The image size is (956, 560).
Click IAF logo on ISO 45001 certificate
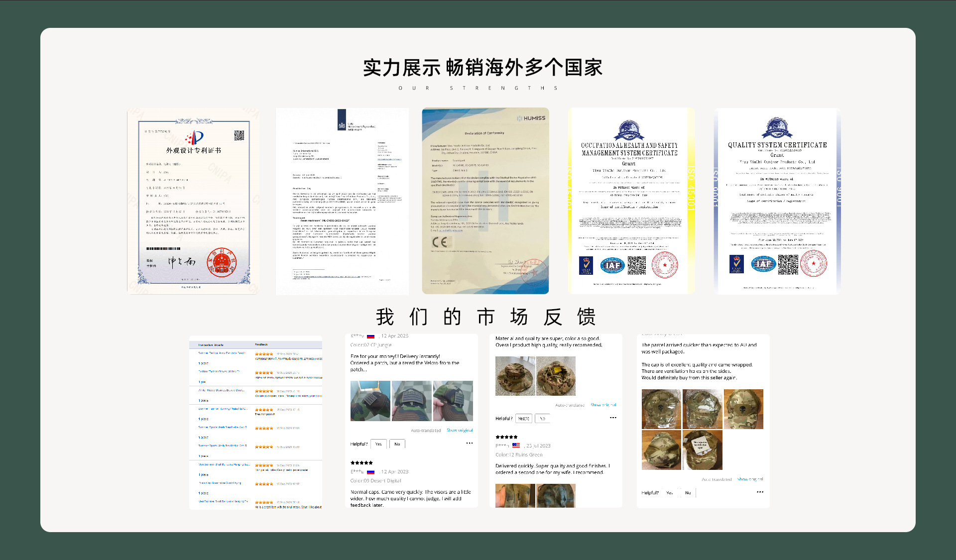click(612, 265)
